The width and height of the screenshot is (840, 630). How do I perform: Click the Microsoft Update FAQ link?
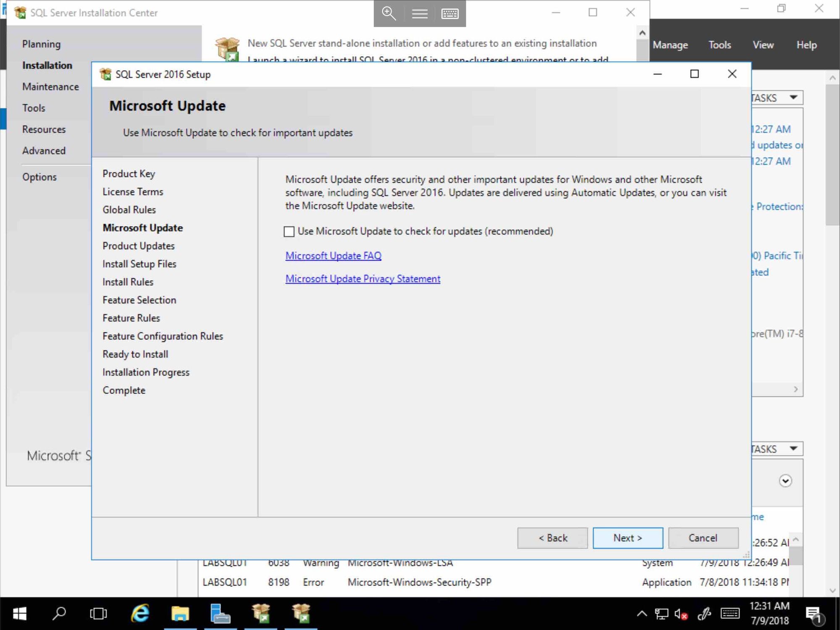click(333, 256)
